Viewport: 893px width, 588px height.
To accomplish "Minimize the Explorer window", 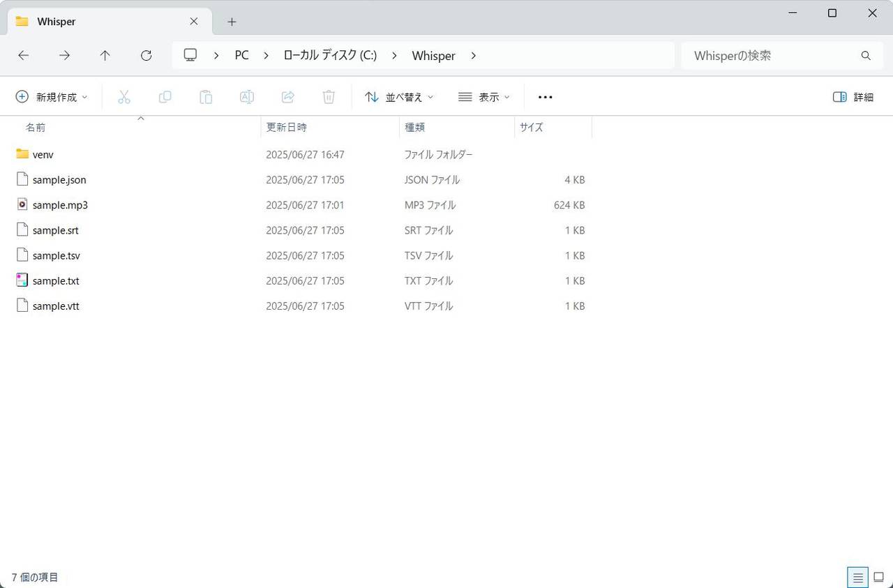I will click(x=793, y=13).
